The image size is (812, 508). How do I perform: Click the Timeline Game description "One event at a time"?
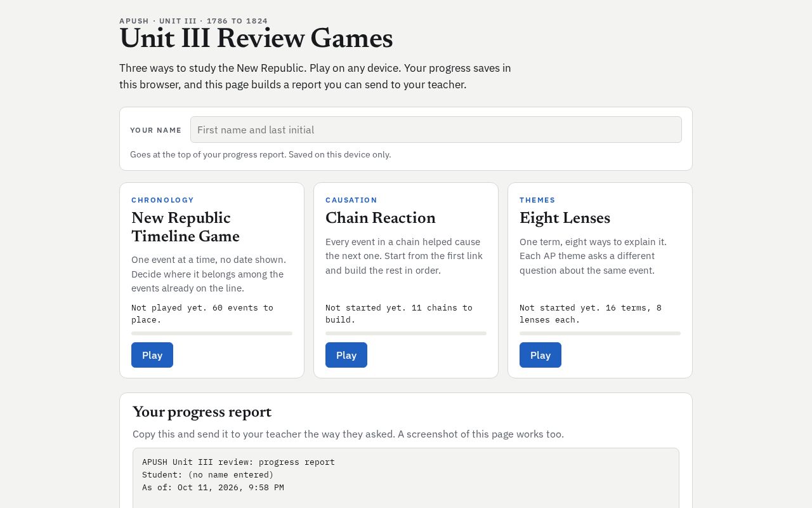[209, 274]
